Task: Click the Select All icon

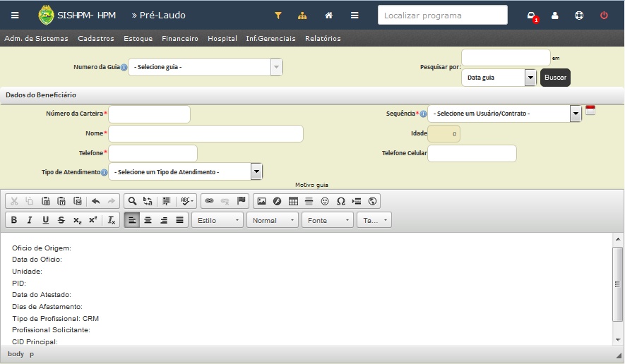Action: click(166, 201)
